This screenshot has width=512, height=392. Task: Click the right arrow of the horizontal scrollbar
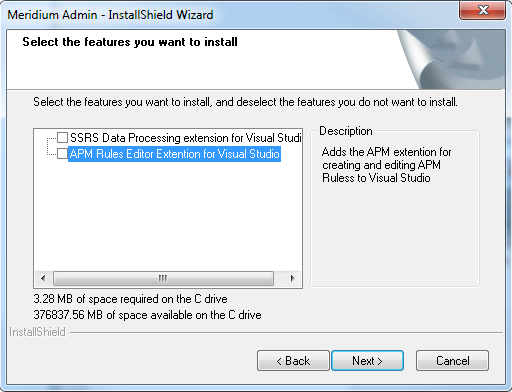tap(292, 278)
